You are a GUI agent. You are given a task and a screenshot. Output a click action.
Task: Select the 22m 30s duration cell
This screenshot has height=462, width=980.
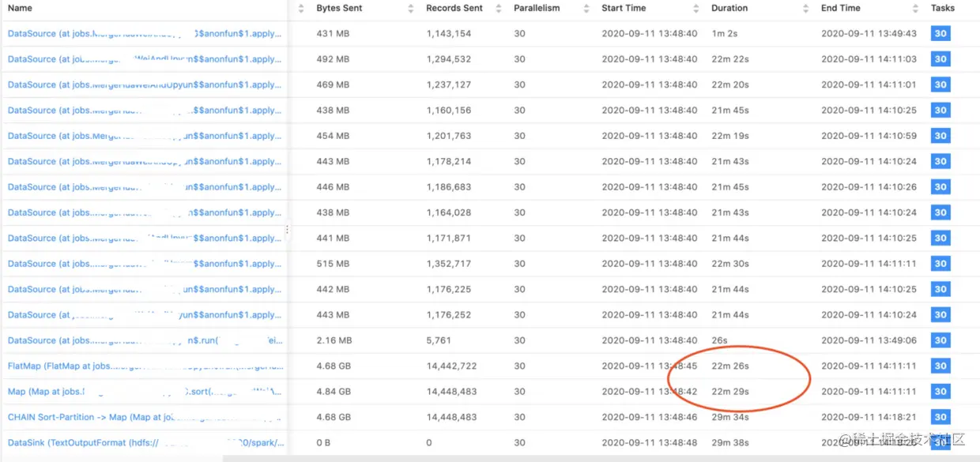(730, 264)
